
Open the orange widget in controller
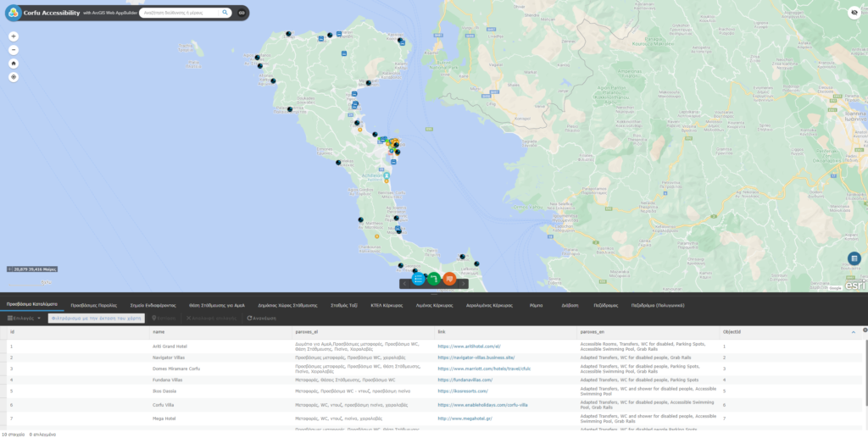pos(449,279)
